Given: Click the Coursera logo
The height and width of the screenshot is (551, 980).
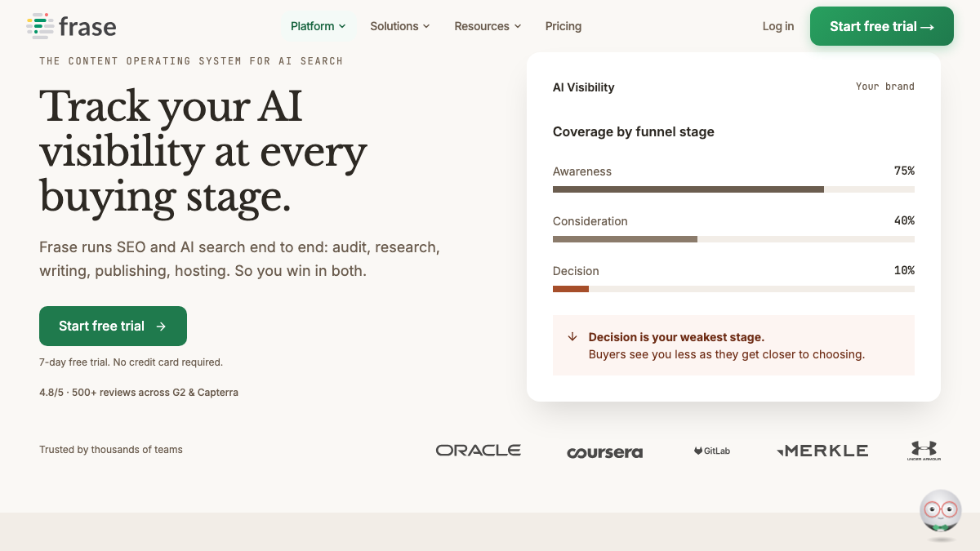Looking at the screenshot, I should click(x=604, y=451).
